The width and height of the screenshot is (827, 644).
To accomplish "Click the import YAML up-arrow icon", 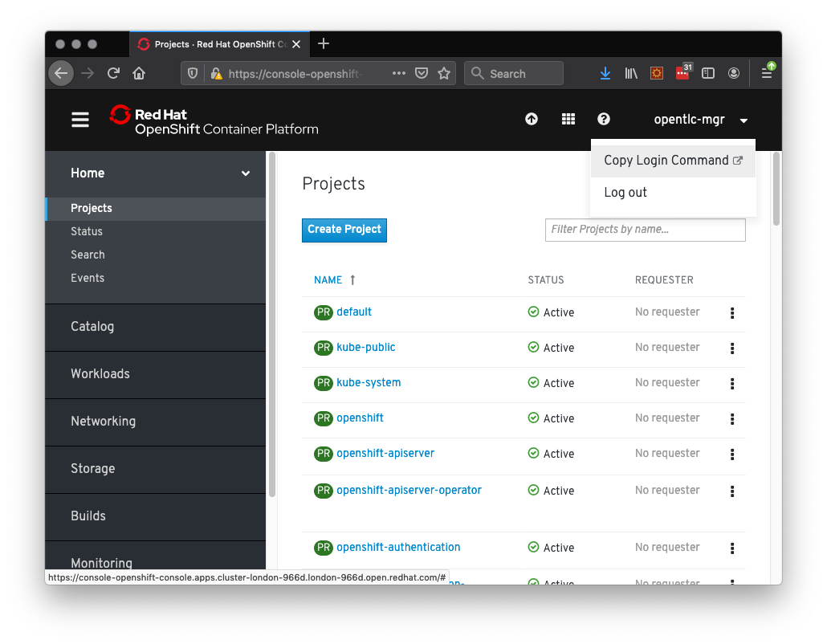I will pos(532,119).
